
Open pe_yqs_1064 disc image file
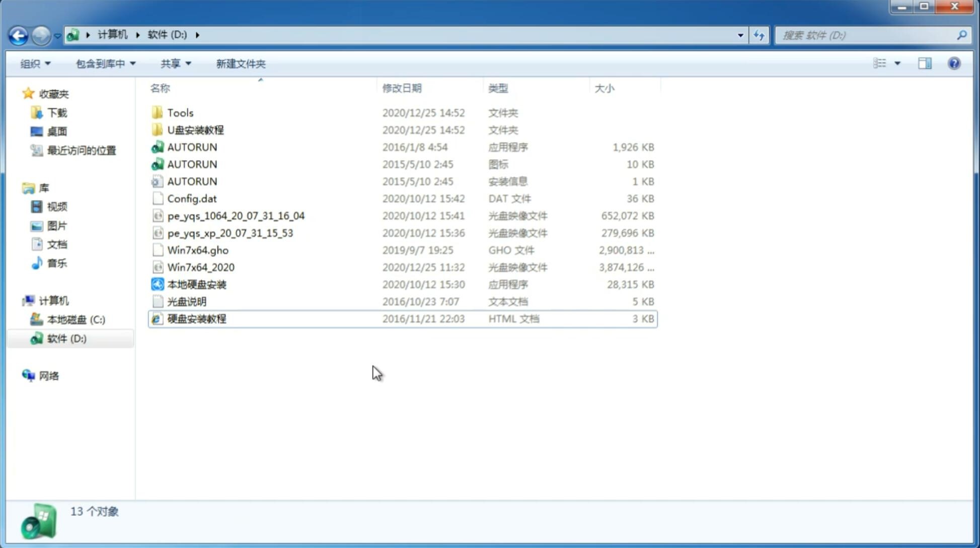pos(236,216)
